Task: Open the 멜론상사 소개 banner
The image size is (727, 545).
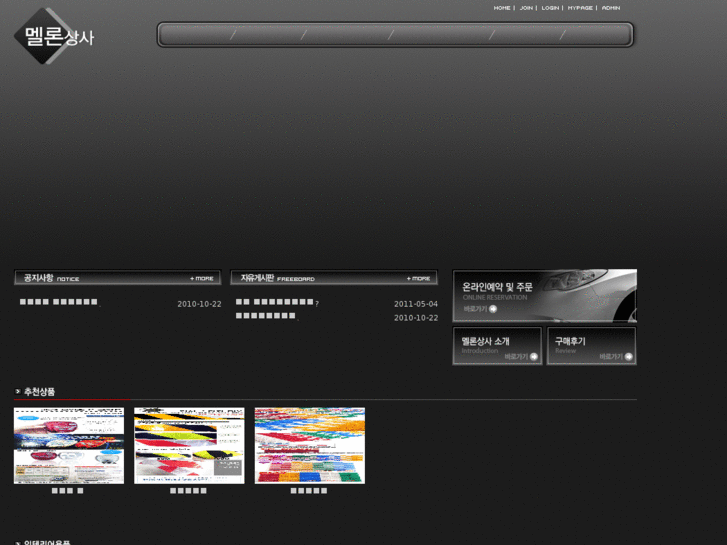Action: (x=497, y=344)
